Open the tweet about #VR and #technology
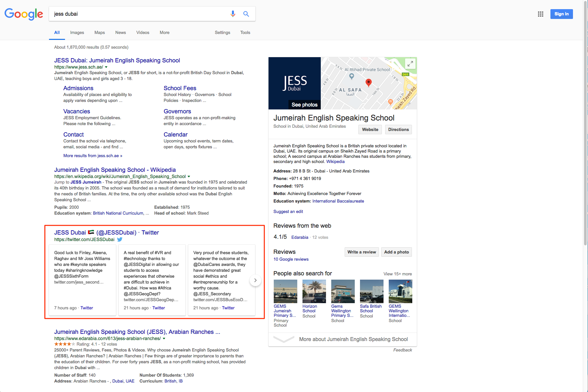 (152, 280)
